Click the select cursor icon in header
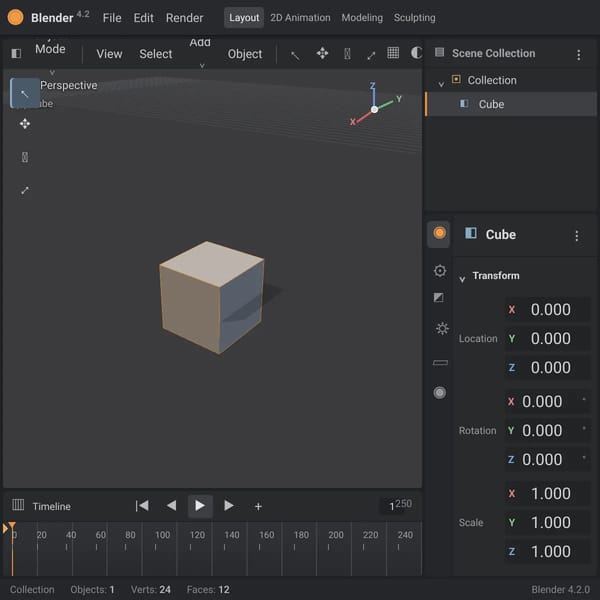This screenshot has width=600, height=600. (295, 55)
